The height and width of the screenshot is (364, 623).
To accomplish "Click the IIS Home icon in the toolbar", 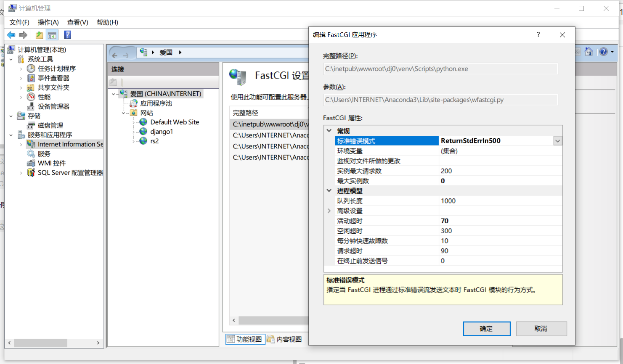I will tap(589, 51).
